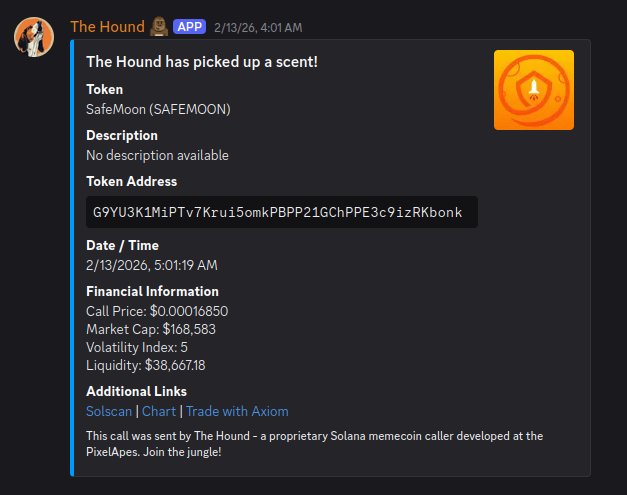Click the embed date 2/13/2026, 5:01:19 AM
The image size is (627, 495).
(x=152, y=265)
